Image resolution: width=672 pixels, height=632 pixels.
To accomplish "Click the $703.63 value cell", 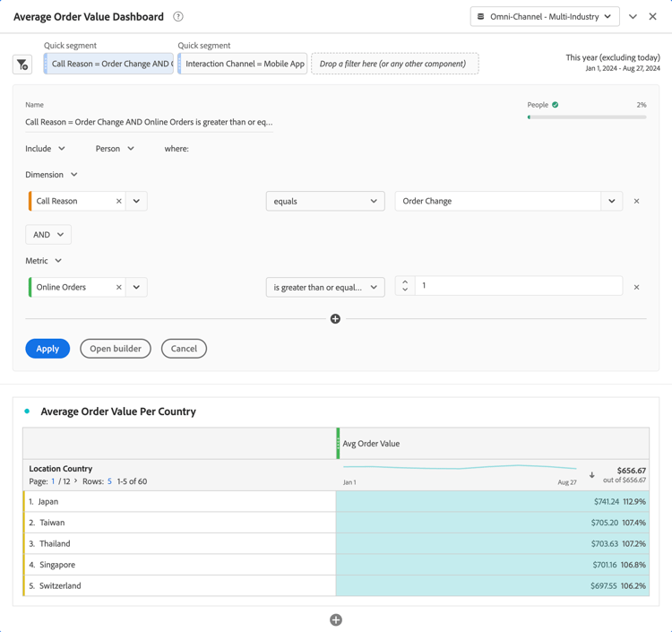I will pos(493,543).
